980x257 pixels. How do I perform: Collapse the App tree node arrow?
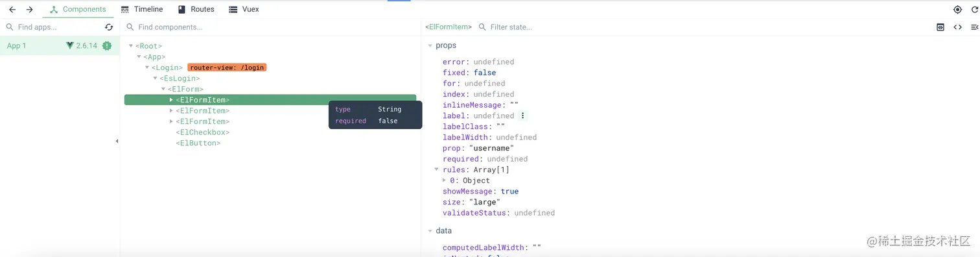pyautogui.click(x=139, y=57)
